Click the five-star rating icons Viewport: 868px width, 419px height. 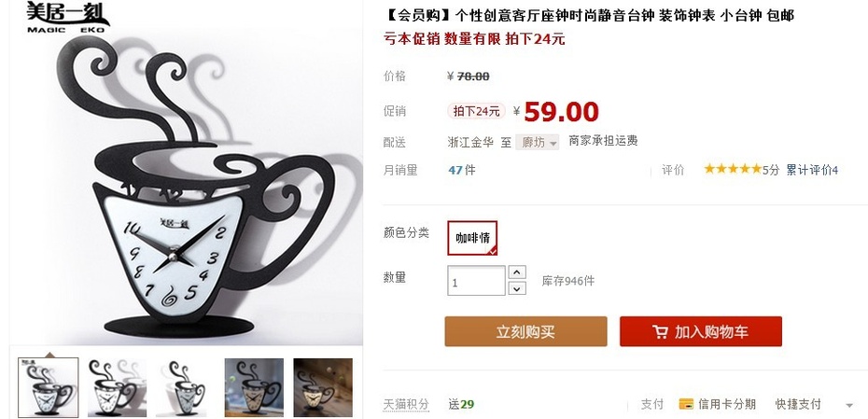[x=733, y=169]
